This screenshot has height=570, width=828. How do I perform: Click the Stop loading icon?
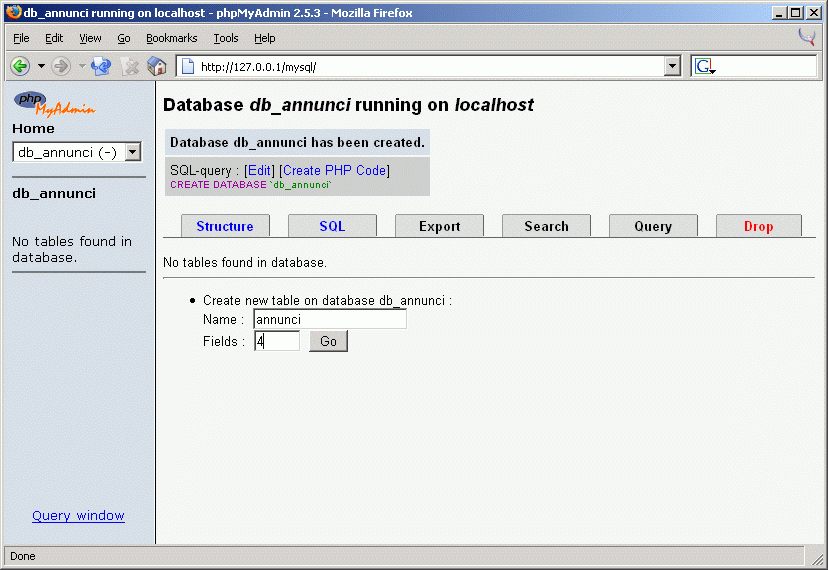pyautogui.click(x=130, y=66)
